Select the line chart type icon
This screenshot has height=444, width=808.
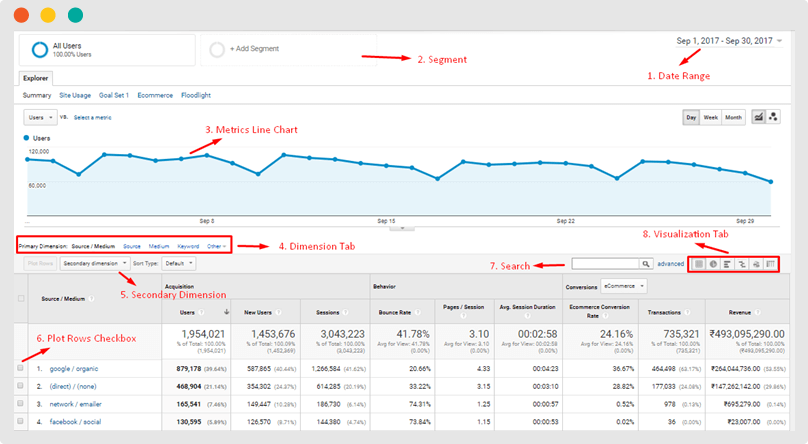[758, 117]
